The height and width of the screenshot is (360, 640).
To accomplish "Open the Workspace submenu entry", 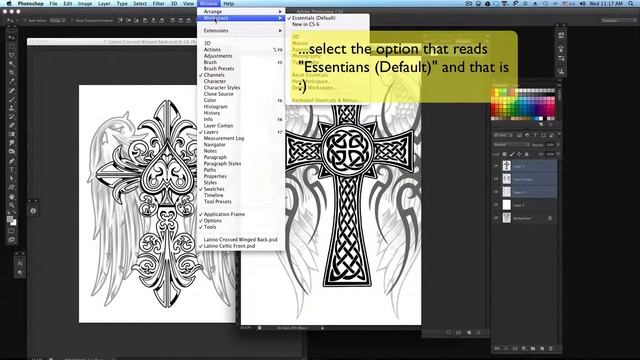I will 240,18.
